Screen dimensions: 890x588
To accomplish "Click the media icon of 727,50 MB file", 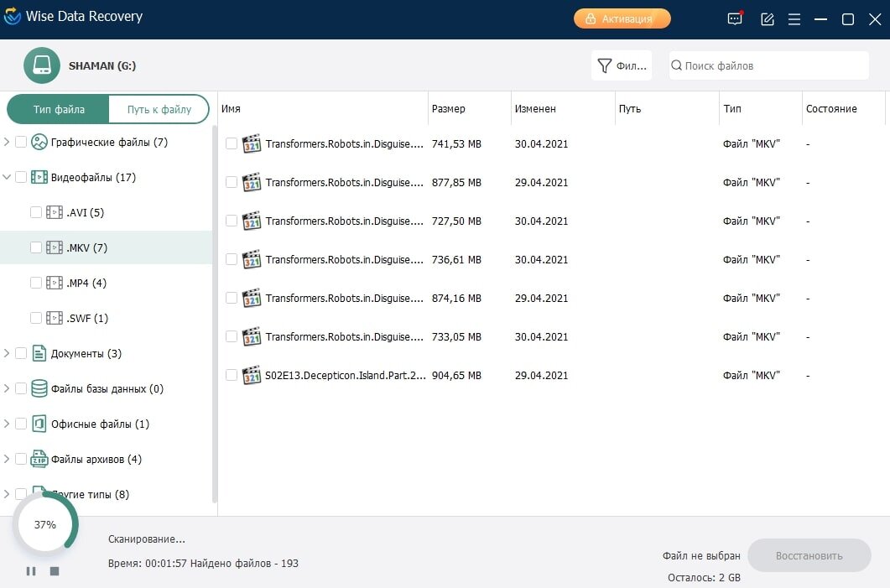I will [x=252, y=221].
